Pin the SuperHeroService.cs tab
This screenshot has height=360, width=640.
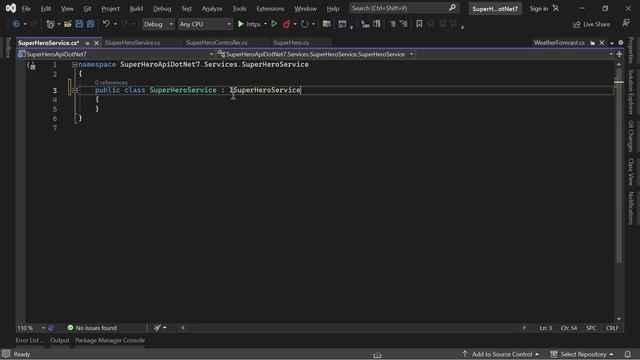pyautogui.click(x=87, y=43)
